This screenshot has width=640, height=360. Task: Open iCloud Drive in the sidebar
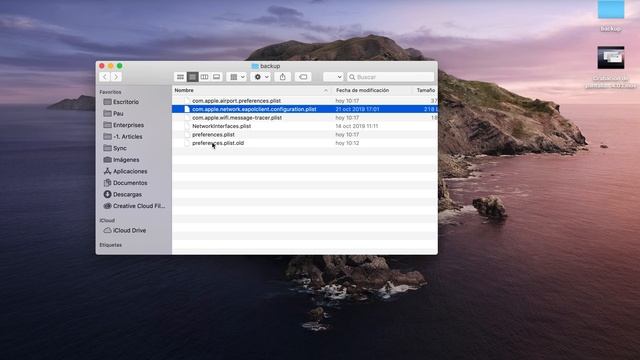[129, 231]
